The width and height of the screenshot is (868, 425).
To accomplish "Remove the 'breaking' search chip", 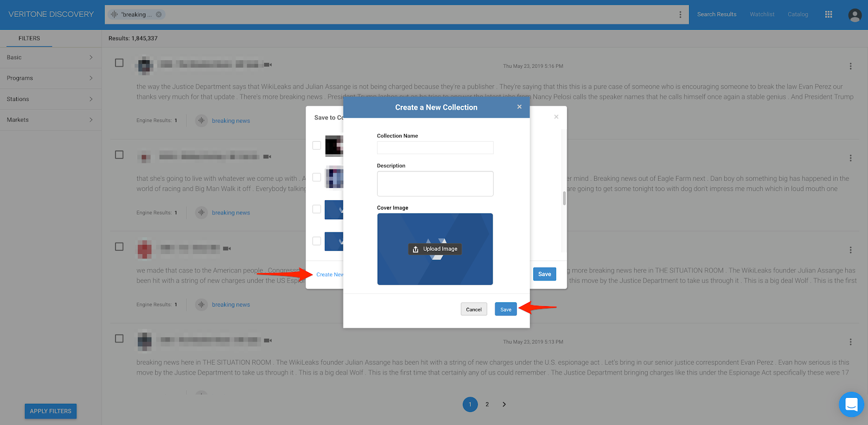I will pyautogui.click(x=159, y=15).
